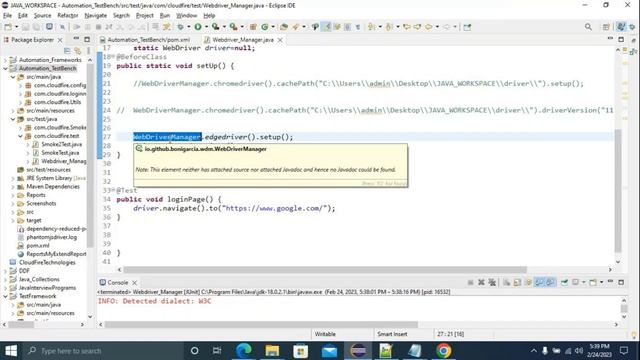This screenshot has height=360, width=640.
Task: Click the Open Type toolbar icon
Action: point(284,27)
